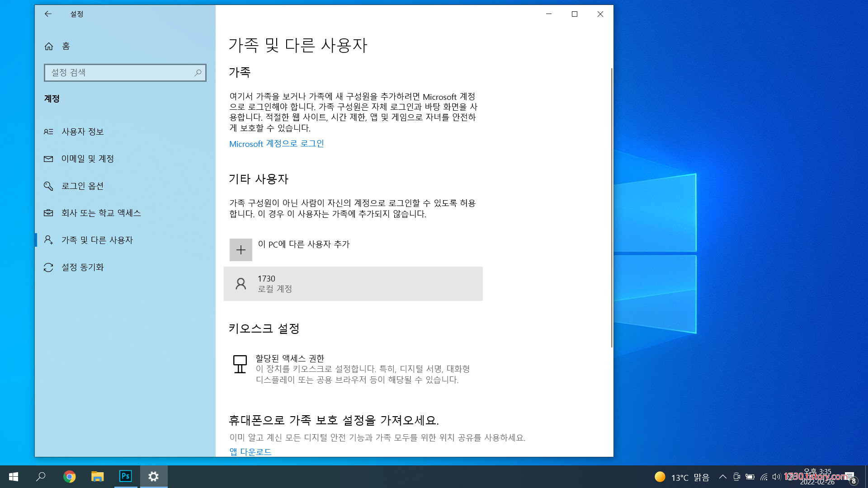Click the settings search magnifier icon

[x=198, y=73]
